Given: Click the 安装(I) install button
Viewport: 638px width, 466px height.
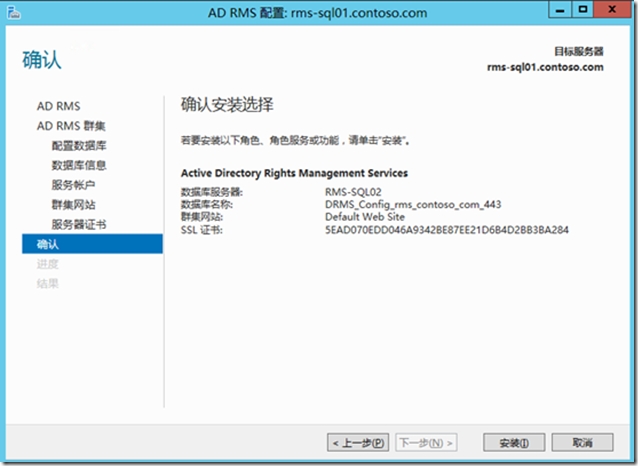Looking at the screenshot, I should click(514, 442).
